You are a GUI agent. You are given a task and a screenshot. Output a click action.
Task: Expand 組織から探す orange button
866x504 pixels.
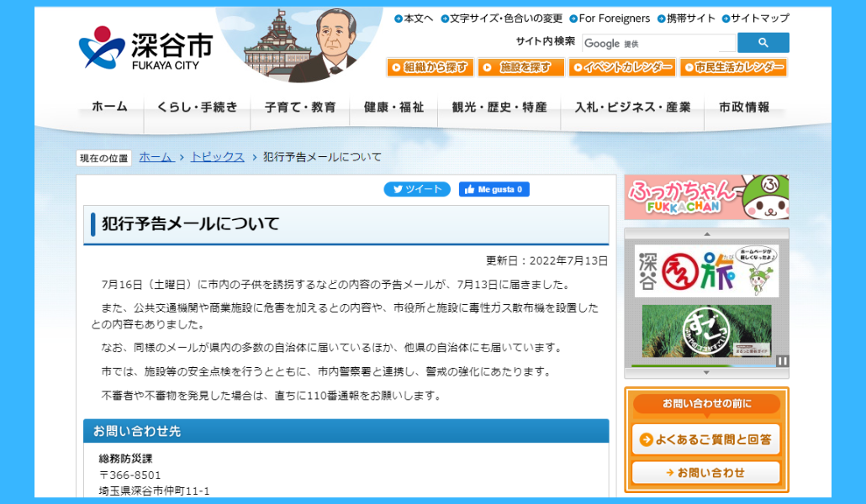pos(430,67)
